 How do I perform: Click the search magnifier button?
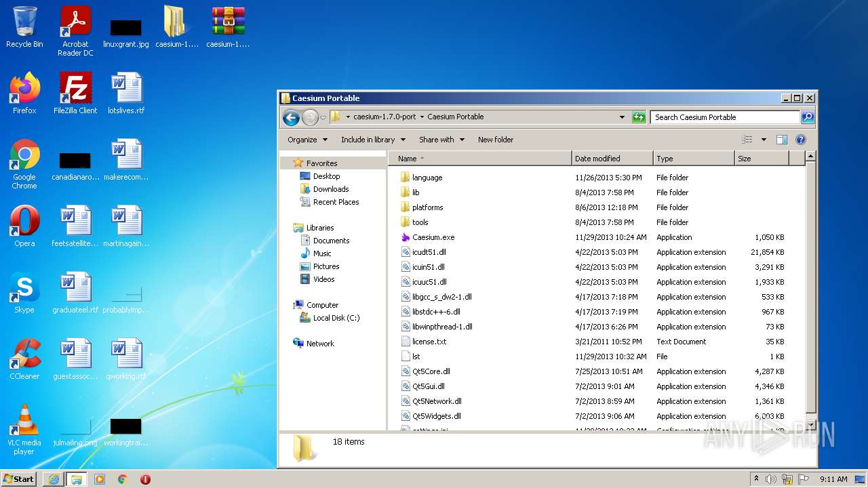click(x=807, y=117)
